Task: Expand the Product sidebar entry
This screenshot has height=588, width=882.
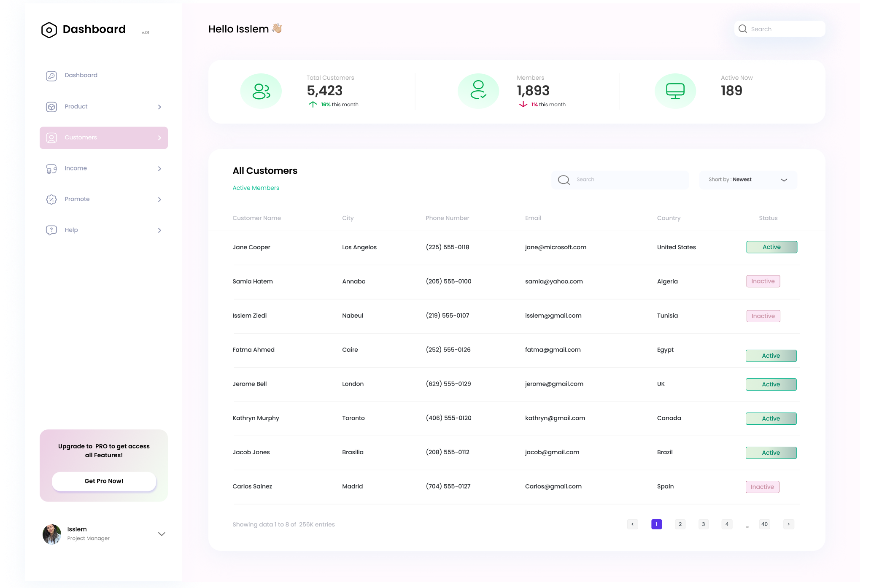Action: [x=159, y=107]
